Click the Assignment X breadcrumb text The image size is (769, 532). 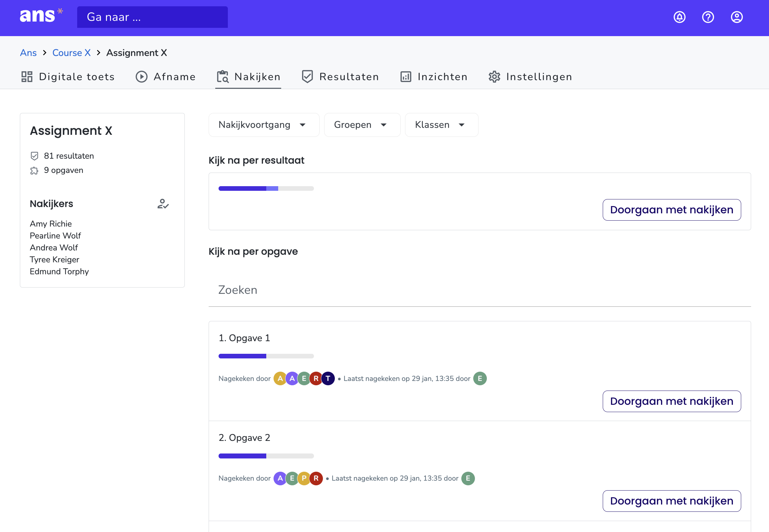point(136,53)
